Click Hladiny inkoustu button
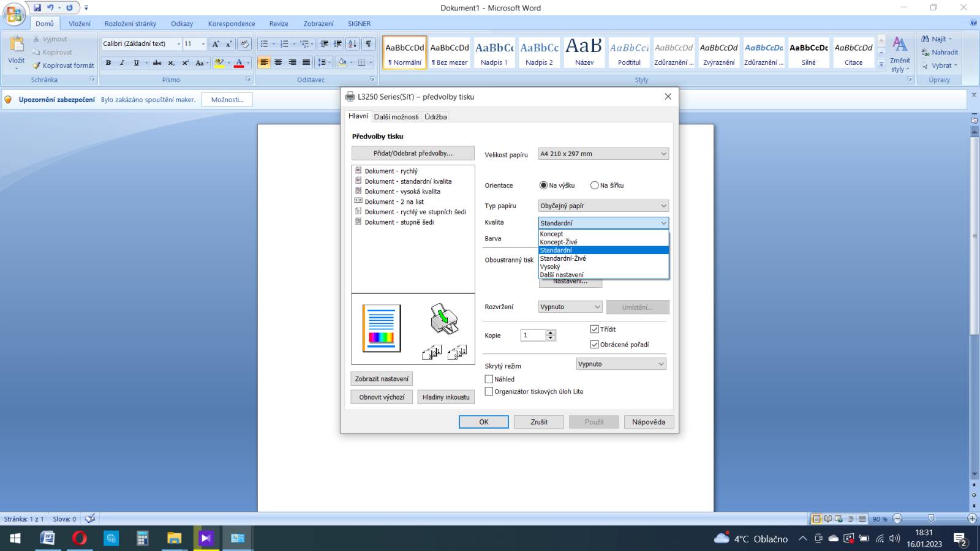 pyautogui.click(x=446, y=397)
